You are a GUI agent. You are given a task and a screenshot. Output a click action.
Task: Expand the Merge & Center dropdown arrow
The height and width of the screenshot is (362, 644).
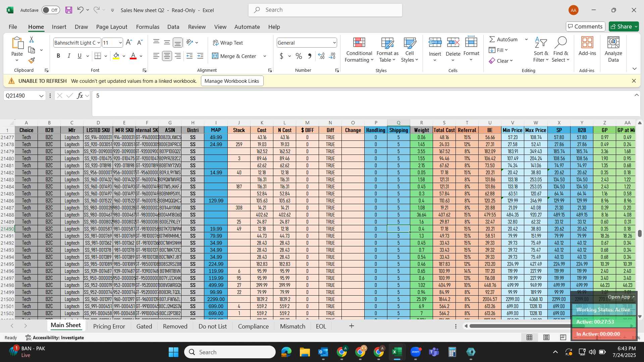[265, 56]
